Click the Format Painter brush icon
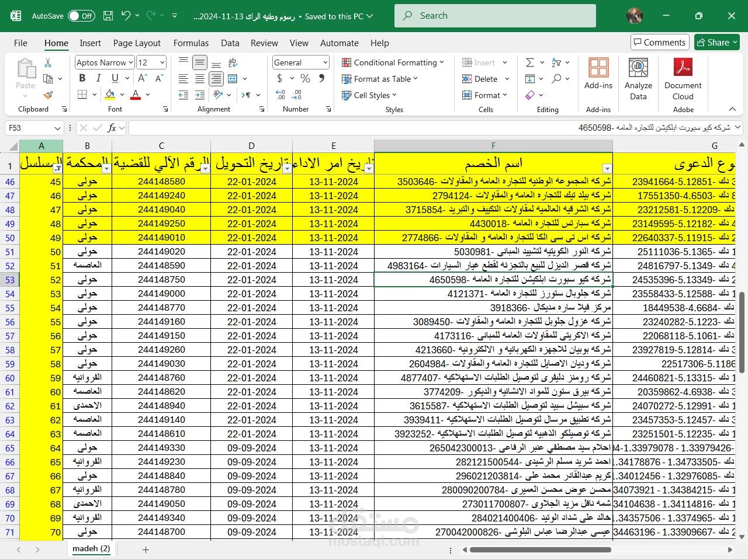Image resolution: width=748 pixels, height=560 pixels. [x=48, y=95]
